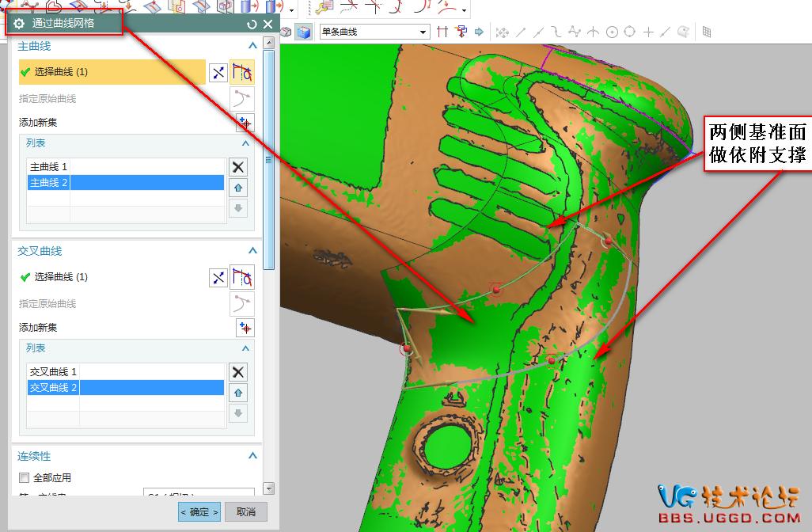Click the 确定 button
The width and height of the screenshot is (812, 532).
(x=199, y=512)
